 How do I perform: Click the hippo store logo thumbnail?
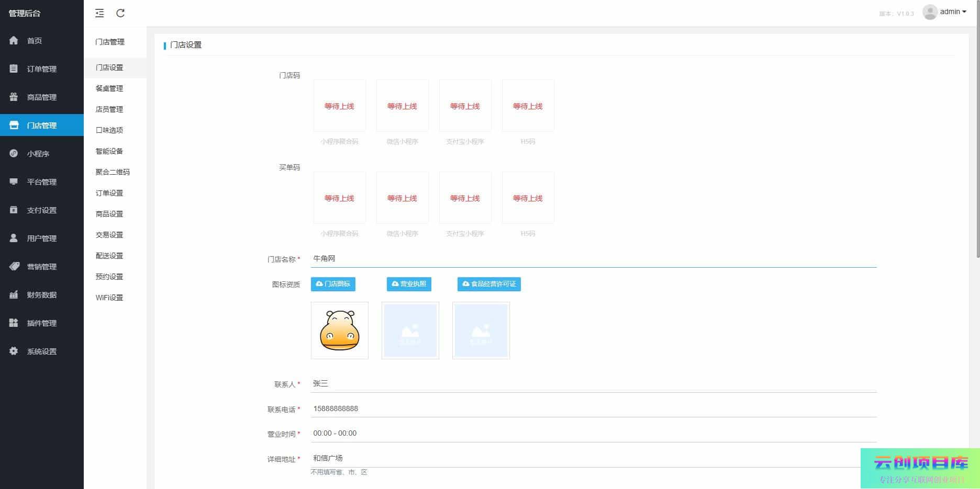click(x=340, y=331)
